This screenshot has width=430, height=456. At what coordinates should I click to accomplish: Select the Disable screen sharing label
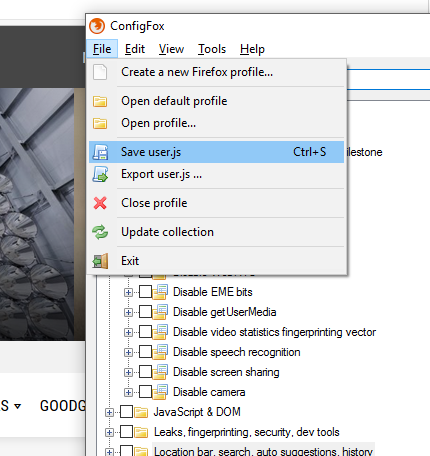pos(226,372)
